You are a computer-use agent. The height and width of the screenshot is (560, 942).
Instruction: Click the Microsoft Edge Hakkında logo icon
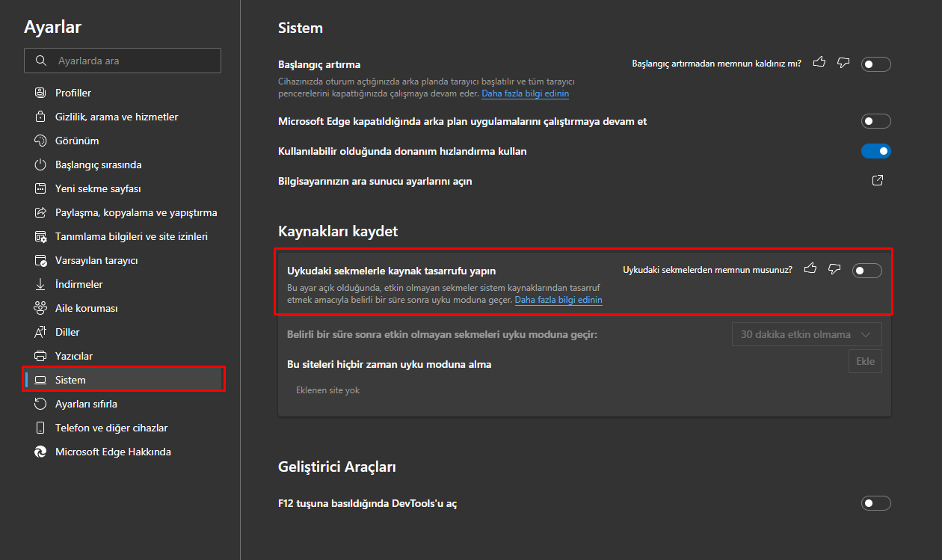[40, 452]
